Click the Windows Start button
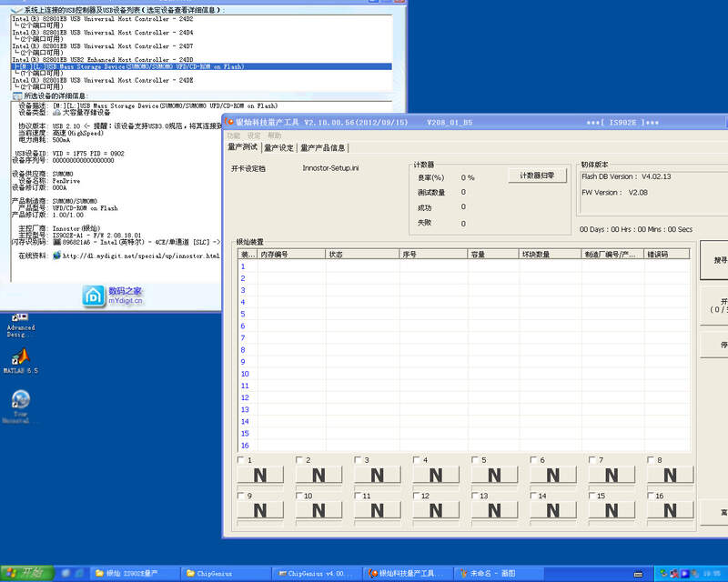The image size is (728, 582). tap(27, 573)
